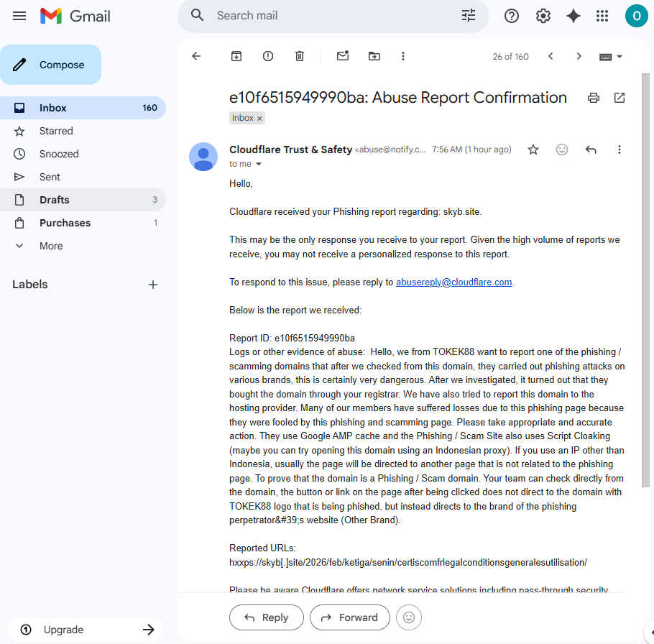Image resolution: width=654 pixels, height=644 pixels.
Task: Open the email in new window
Action: tap(620, 98)
